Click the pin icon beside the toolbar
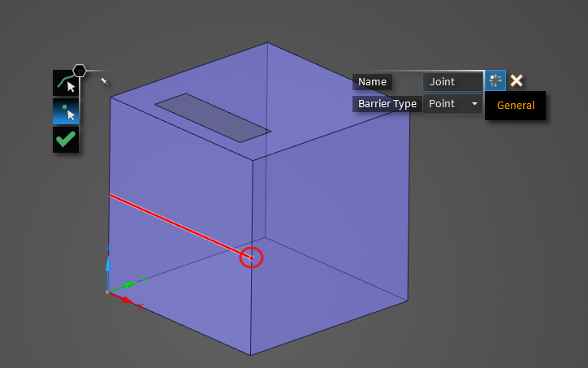 [104, 80]
